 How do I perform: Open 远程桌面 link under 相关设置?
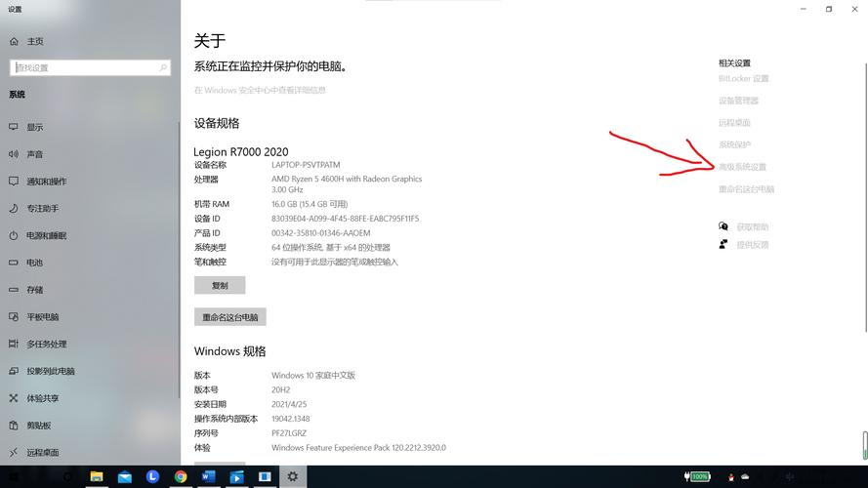tap(734, 123)
